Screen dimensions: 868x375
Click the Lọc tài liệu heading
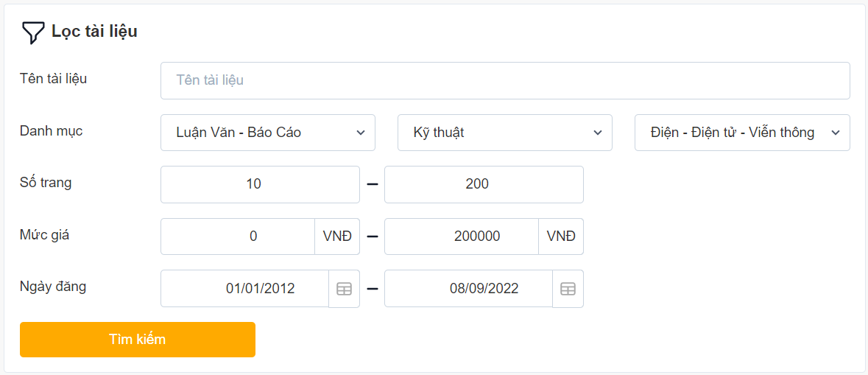point(94,32)
